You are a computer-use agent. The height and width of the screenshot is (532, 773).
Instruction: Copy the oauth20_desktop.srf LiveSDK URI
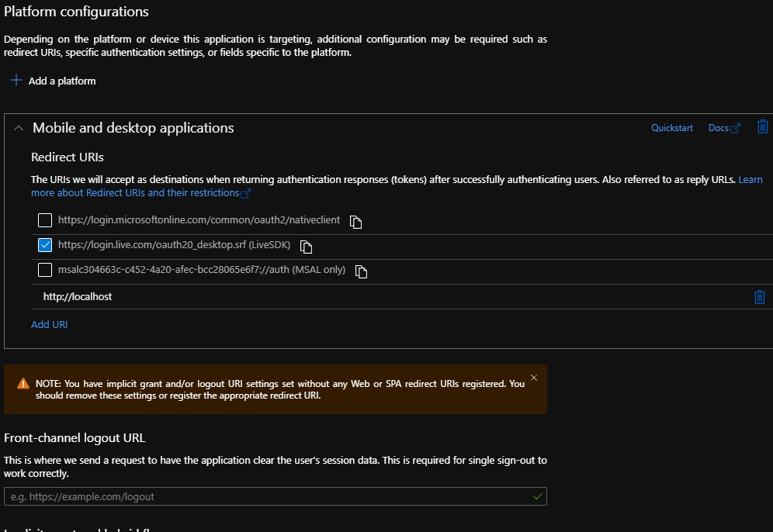coord(307,247)
